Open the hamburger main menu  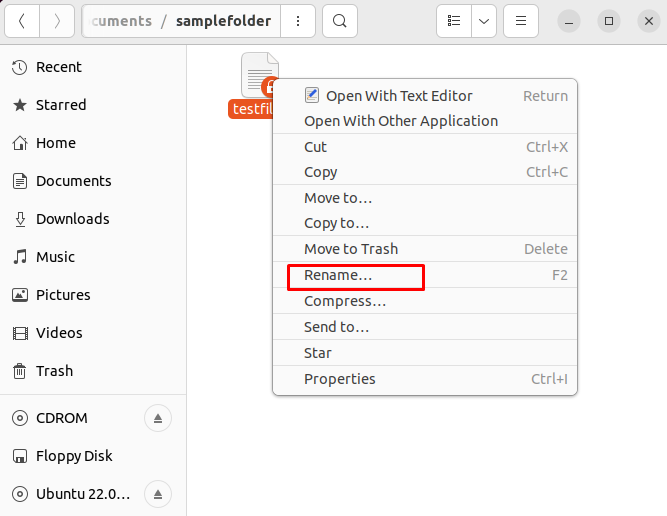(x=520, y=21)
